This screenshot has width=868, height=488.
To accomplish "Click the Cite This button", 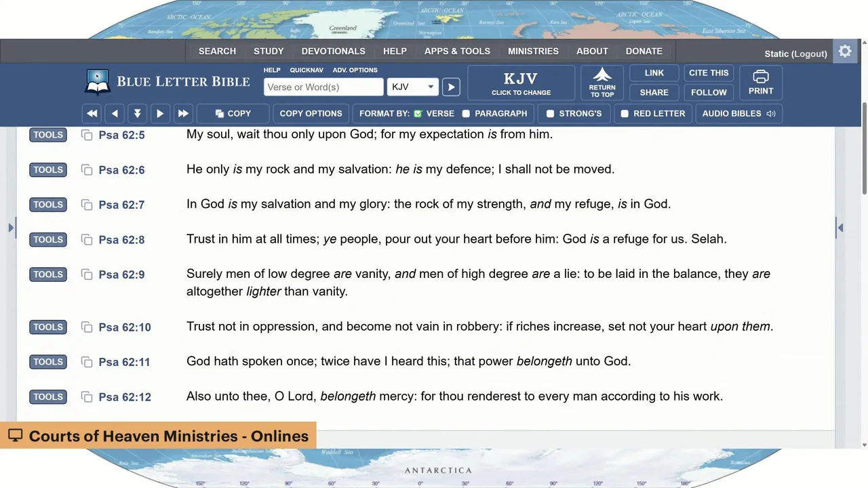I will point(709,73).
